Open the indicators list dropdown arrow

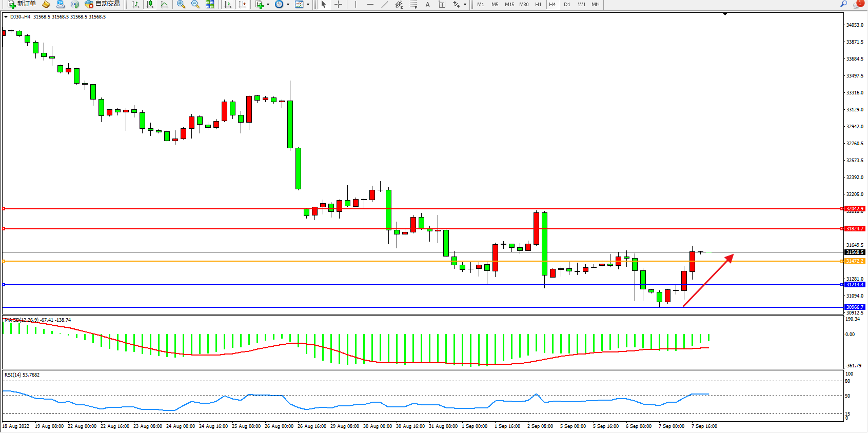point(268,5)
